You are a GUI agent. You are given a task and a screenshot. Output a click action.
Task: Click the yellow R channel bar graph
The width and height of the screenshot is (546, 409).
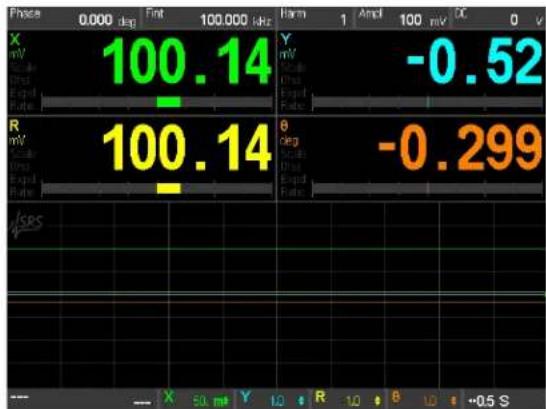(x=157, y=188)
